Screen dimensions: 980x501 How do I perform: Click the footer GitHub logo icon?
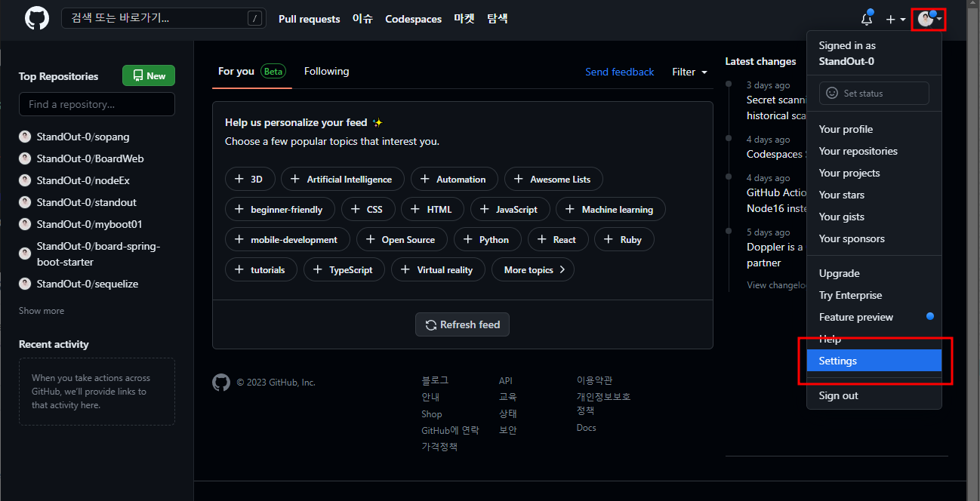pos(221,383)
